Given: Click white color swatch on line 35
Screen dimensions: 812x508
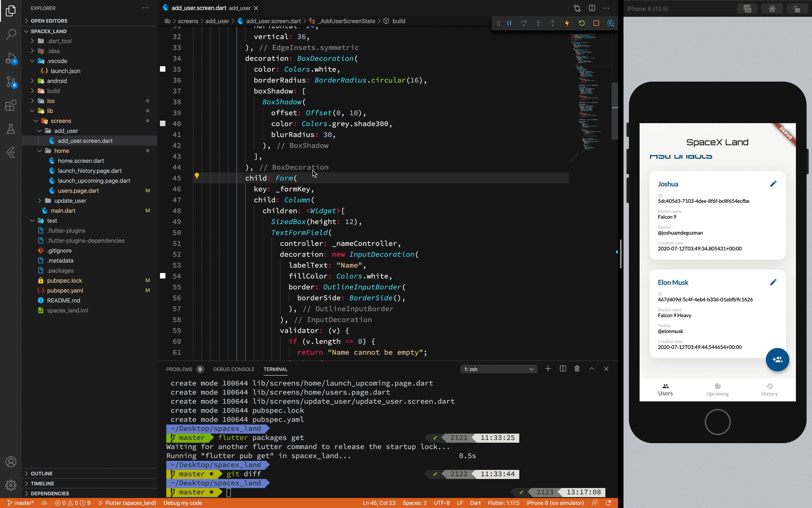Looking at the screenshot, I should 163,69.
